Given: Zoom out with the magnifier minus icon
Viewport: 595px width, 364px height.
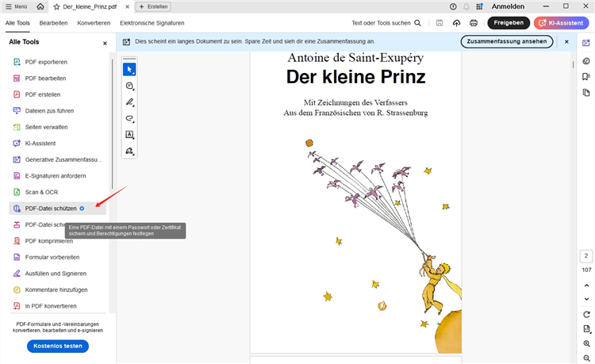Looking at the screenshot, I should point(586,358).
